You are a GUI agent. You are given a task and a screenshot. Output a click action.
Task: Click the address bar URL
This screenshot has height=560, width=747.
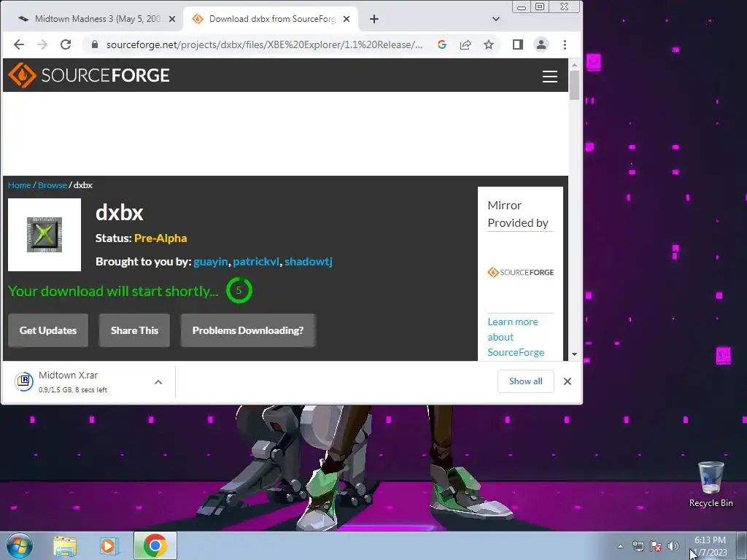click(264, 44)
